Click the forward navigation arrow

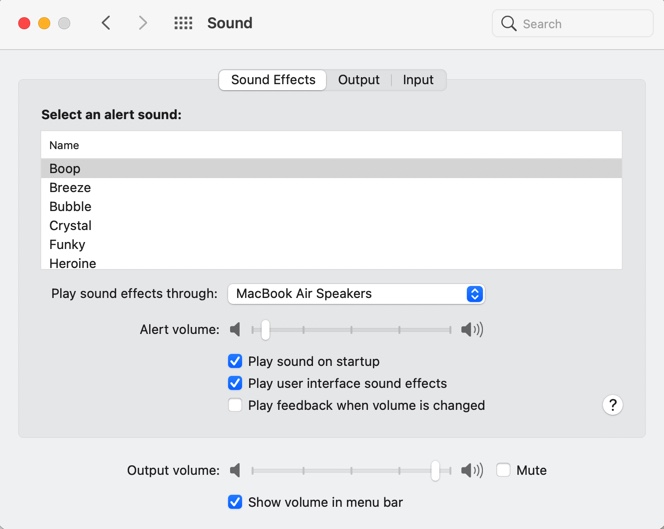[x=143, y=23]
